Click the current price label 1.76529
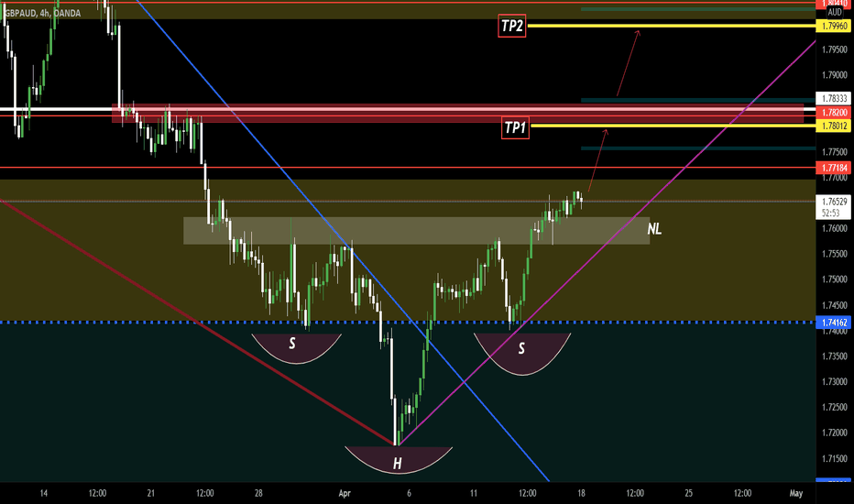Image resolution: width=854 pixels, height=504 pixels. coord(833,202)
